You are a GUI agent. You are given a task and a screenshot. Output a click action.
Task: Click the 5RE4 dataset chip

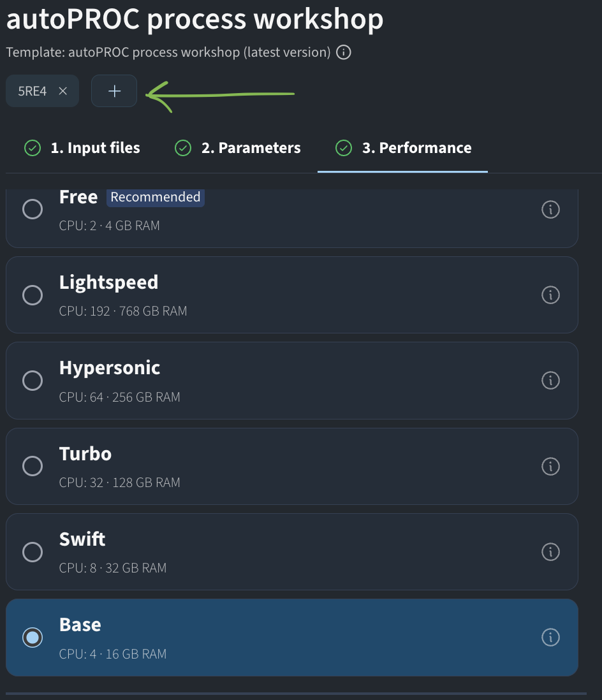tap(32, 91)
